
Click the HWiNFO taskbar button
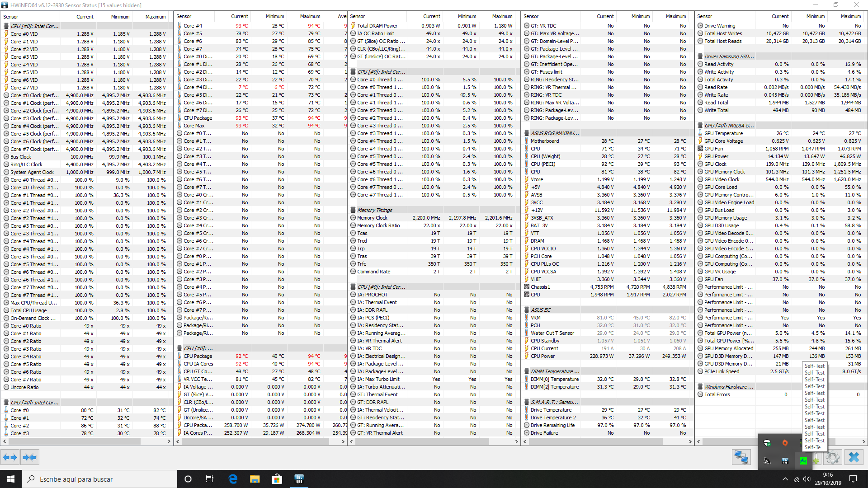pos(299,479)
